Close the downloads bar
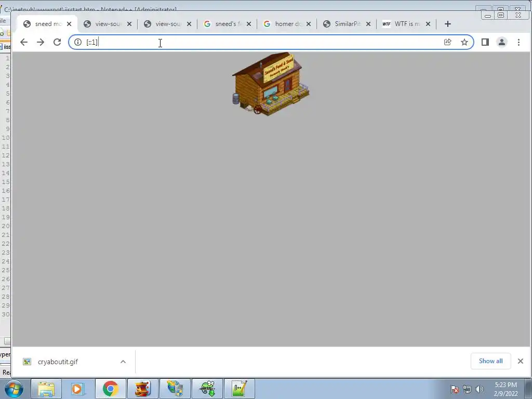Screen dimensions: 532x399 pos(521,361)
